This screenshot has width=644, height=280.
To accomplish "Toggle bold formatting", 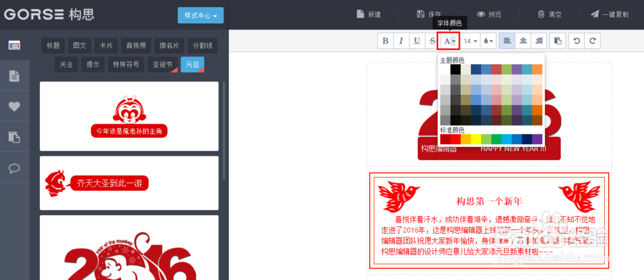I will coord(385,41).
